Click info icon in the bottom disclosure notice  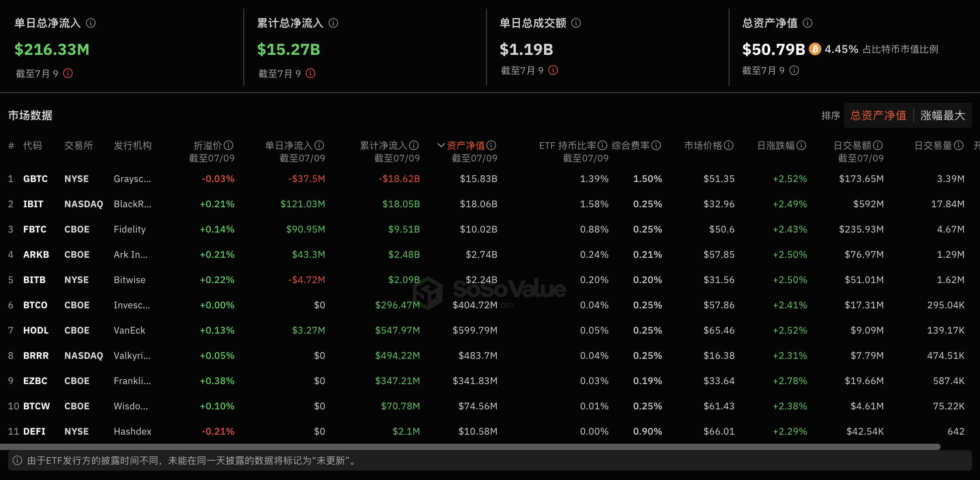[17, 460]
